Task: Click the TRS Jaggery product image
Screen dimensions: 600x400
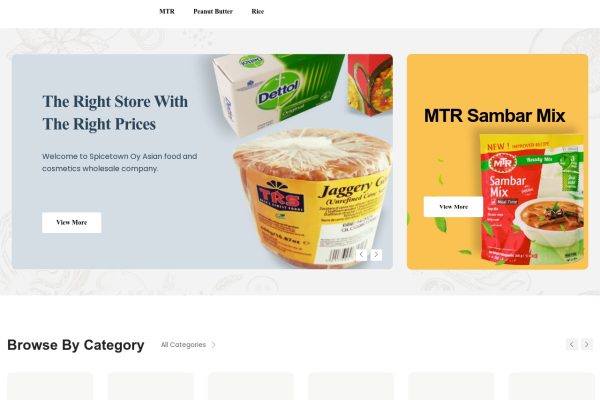Action: click(x=313, y=198)
